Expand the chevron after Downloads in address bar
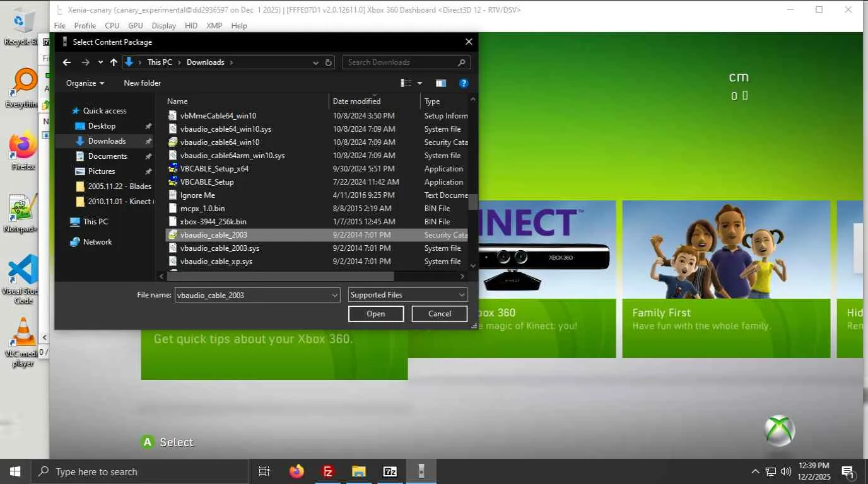This screenshot has height=484, width=868. point(232,62)
